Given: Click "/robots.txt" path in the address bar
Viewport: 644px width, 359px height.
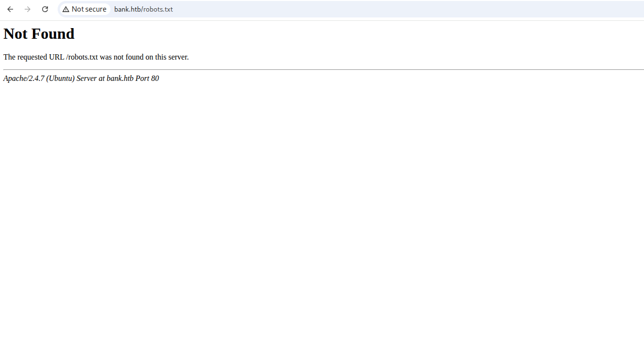Looking at the screenshot, I should [158, 9].
